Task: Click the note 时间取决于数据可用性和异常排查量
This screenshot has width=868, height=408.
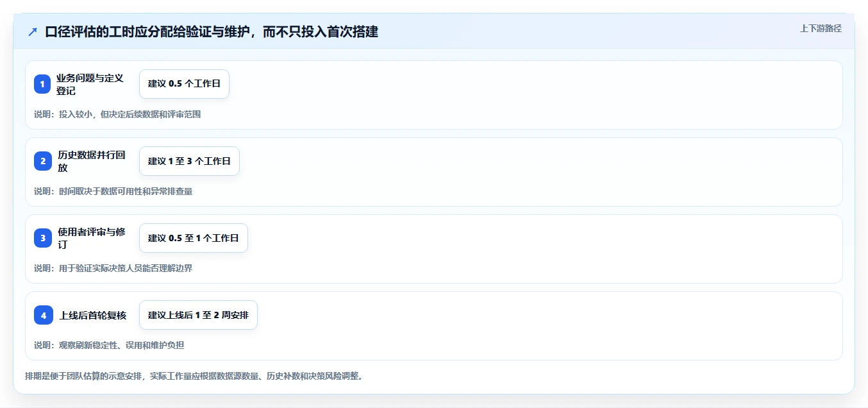Action: pyautogui.click(x=113, y=191)
